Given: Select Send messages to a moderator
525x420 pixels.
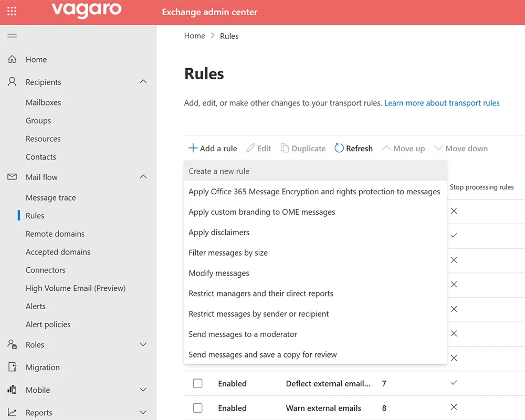Looking at the screenshot, I should (243, 334).
